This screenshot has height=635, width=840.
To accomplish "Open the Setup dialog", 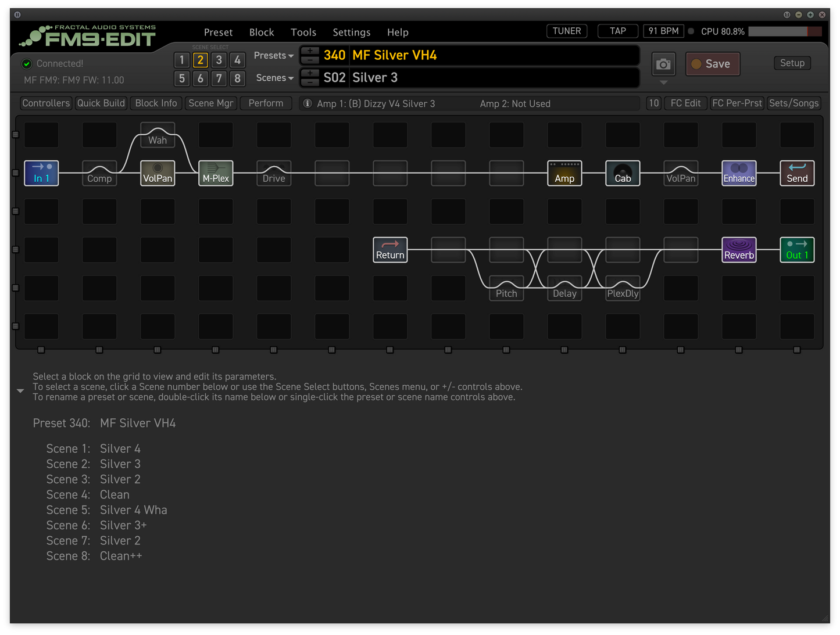I will point(792,63).
